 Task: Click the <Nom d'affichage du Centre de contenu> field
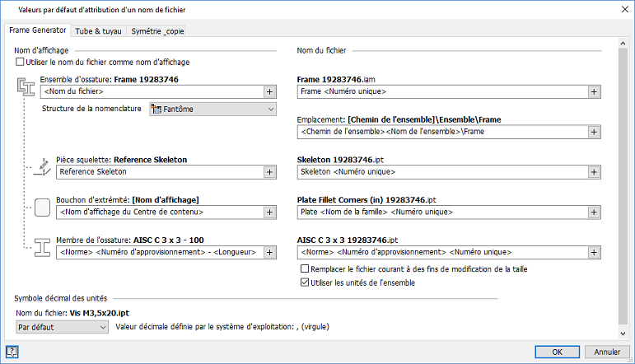(x=160, y=212)
